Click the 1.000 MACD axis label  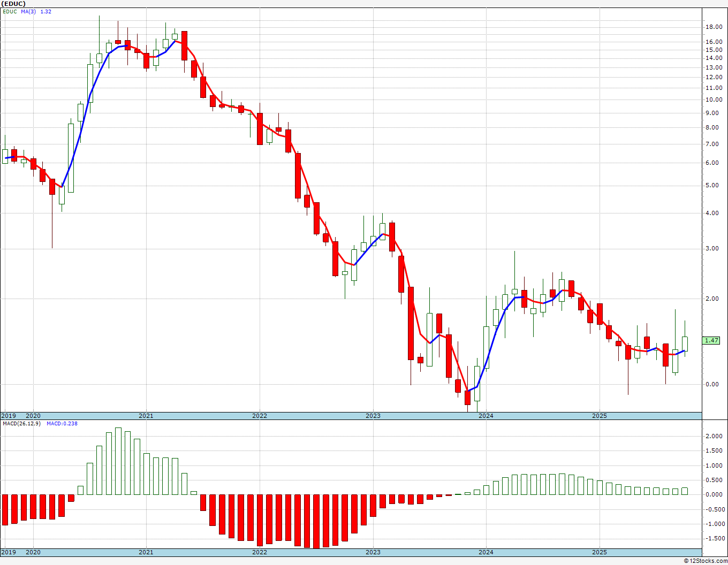pos(715,465)
